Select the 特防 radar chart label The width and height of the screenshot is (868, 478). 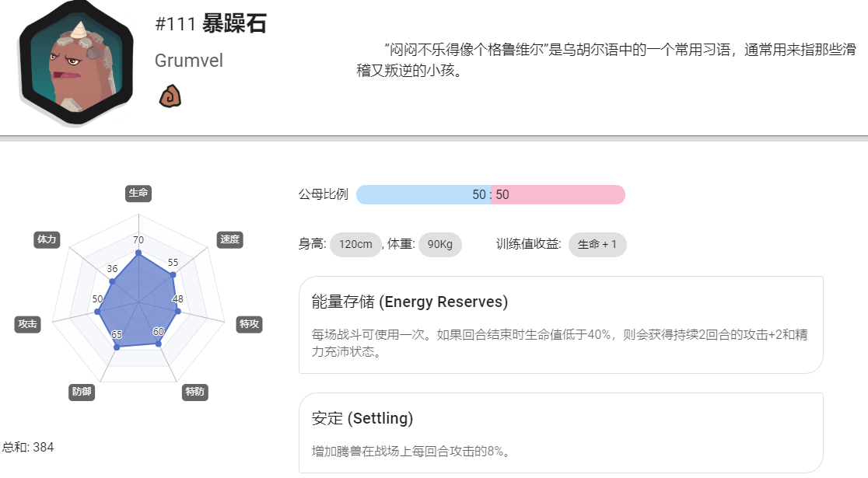(x=195, y=392)
